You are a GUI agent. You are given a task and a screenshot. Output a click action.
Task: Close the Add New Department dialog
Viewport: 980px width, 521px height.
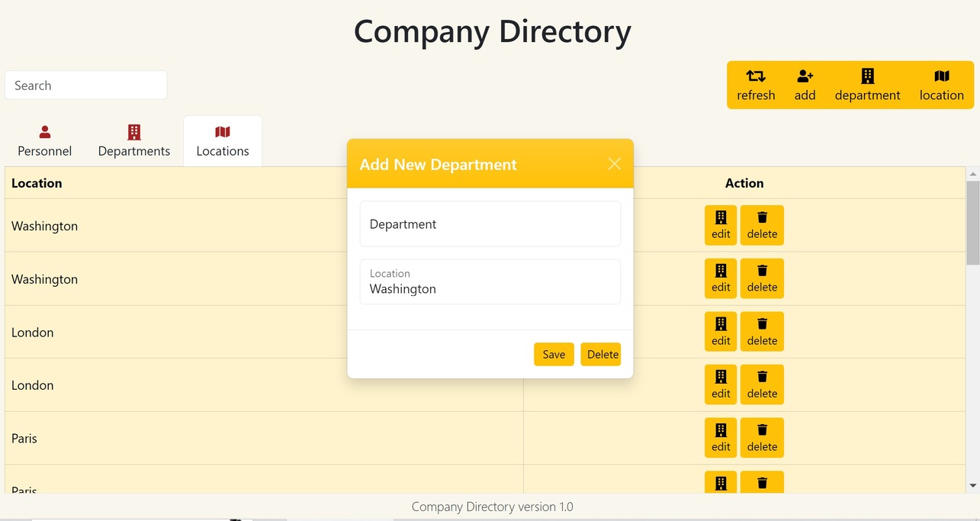pos(614,164)
